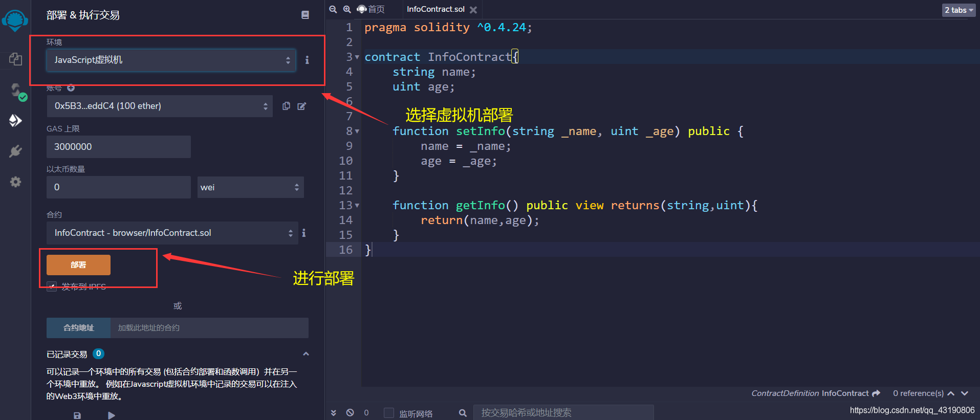
Task: Click the info icon next to environment
Action: (x=307, y=60)
